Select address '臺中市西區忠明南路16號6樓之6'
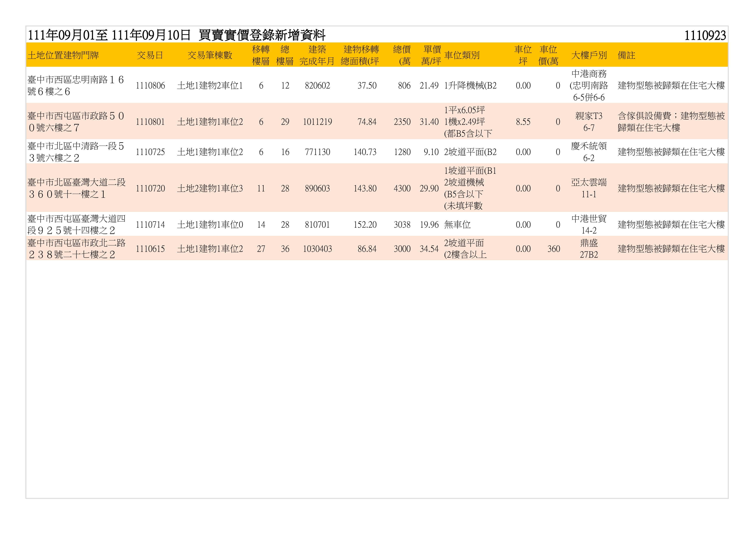This screenshot has width=756, height=535. [76, 85]
